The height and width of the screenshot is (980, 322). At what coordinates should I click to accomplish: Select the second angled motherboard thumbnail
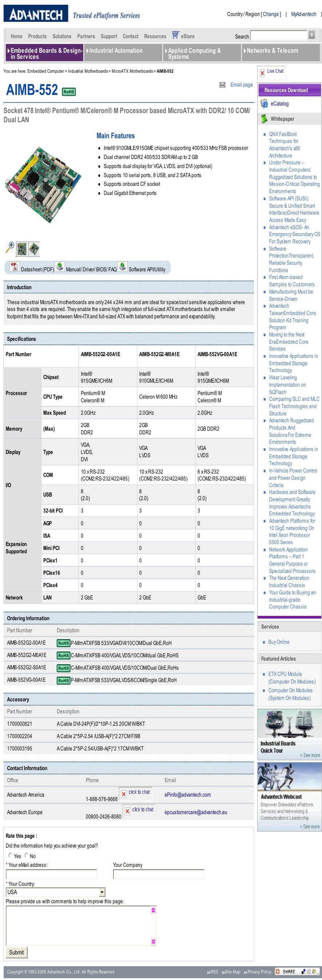[34, 249]
